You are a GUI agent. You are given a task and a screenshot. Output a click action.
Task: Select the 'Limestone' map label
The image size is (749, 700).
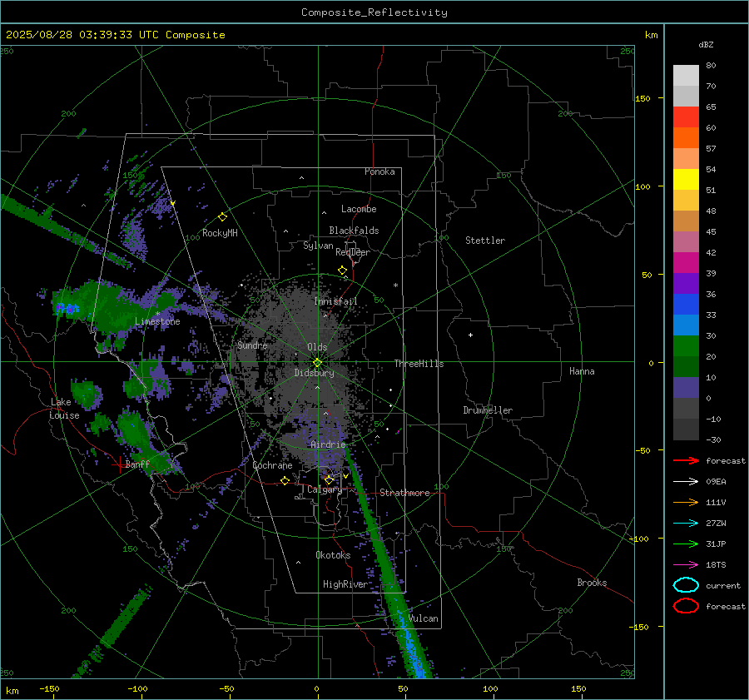click(157, 321)
